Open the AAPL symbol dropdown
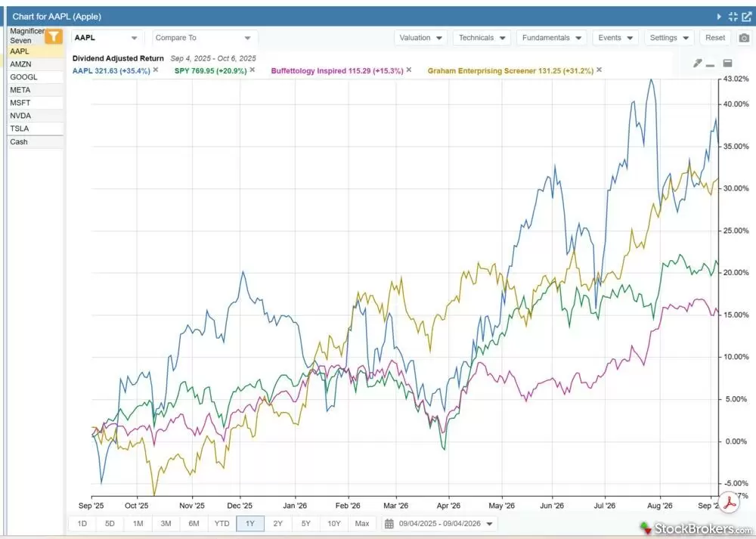 pos(106,38)
